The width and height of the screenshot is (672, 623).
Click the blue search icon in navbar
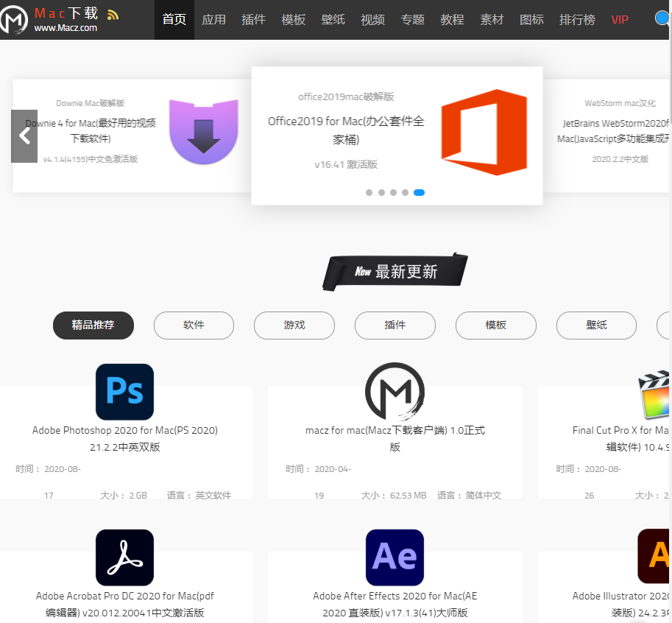tap(662, 18)
